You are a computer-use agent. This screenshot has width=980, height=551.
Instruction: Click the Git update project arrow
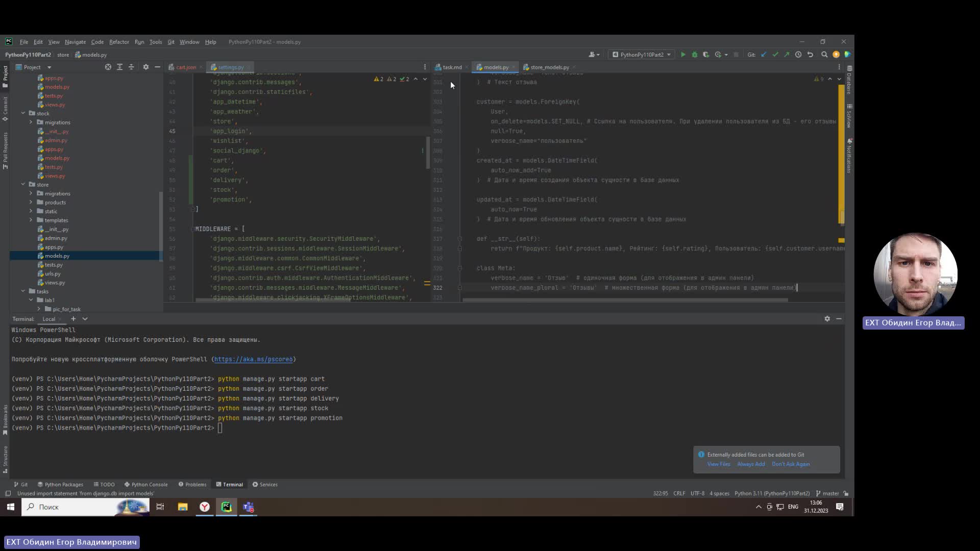pyautogui.click(x=764, y=55)
